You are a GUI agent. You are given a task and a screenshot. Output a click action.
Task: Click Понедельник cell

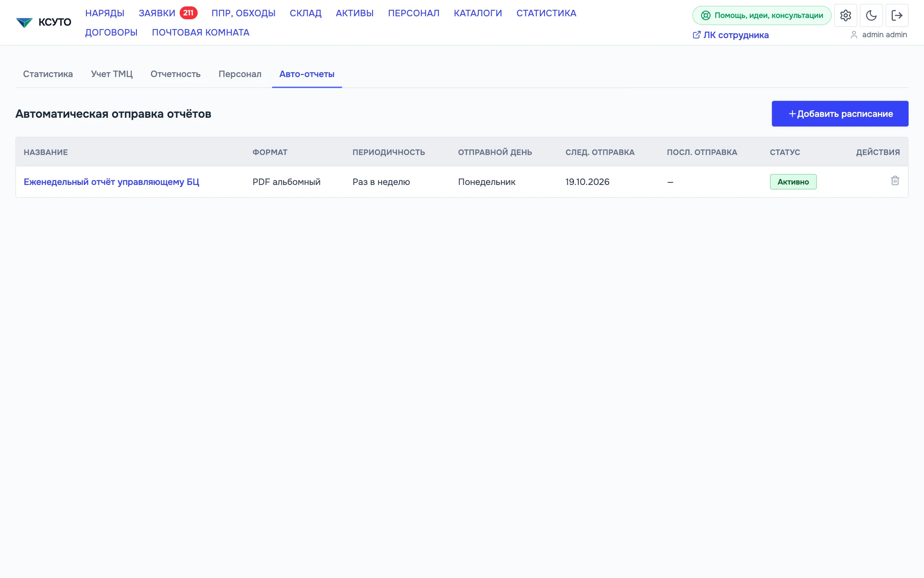487,182
